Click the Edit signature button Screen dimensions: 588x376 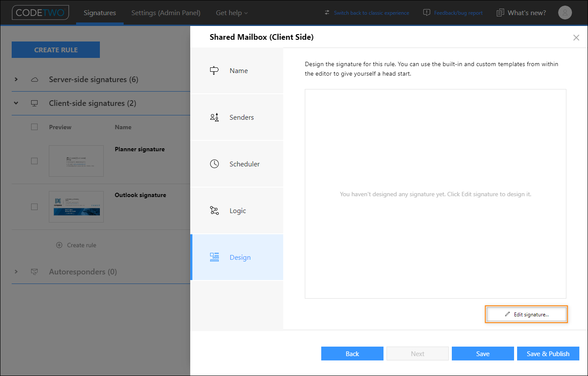(526, 314)
